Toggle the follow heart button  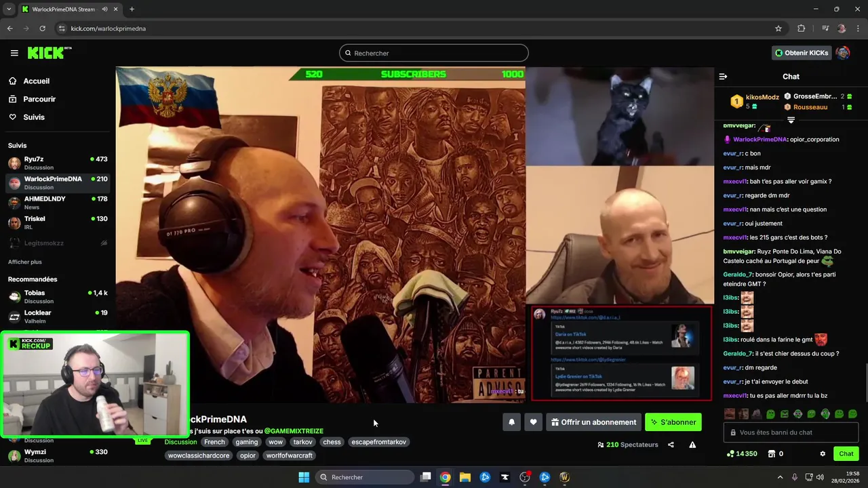point(534,422)
